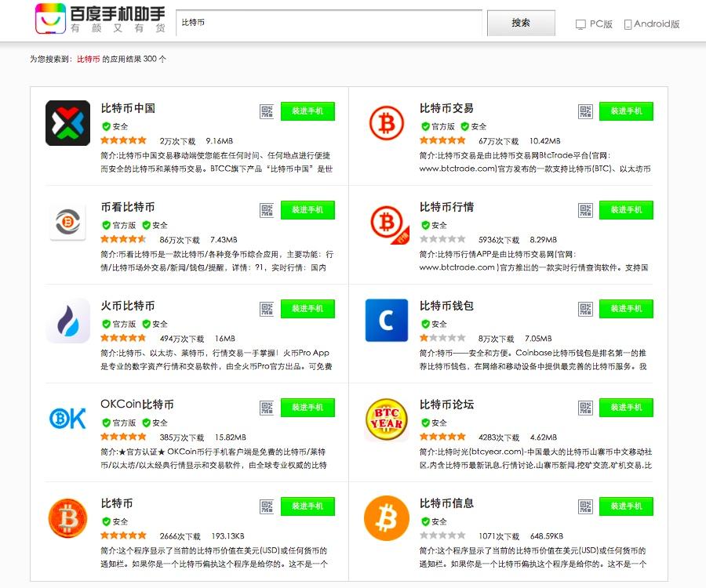This screenshot has width=706, height=588.
Task: Install 比特币中国 with 装进手机 button
Action: click(308, 111)
